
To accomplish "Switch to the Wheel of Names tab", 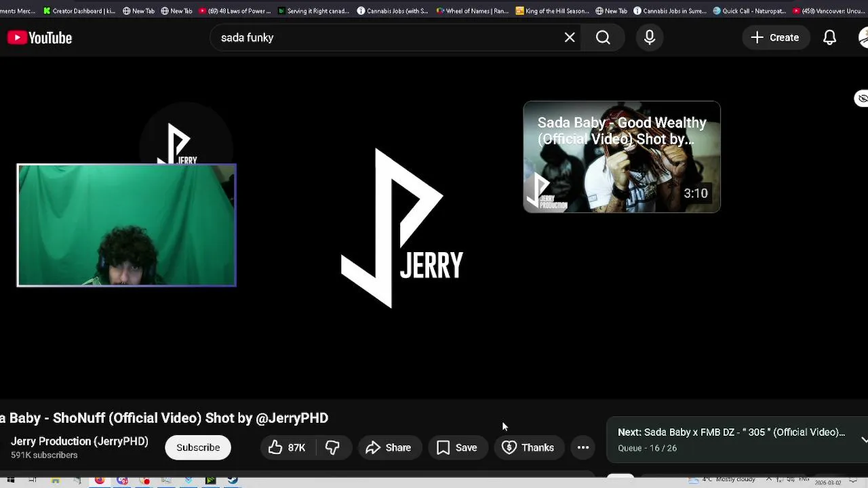I will pos(472,11).
